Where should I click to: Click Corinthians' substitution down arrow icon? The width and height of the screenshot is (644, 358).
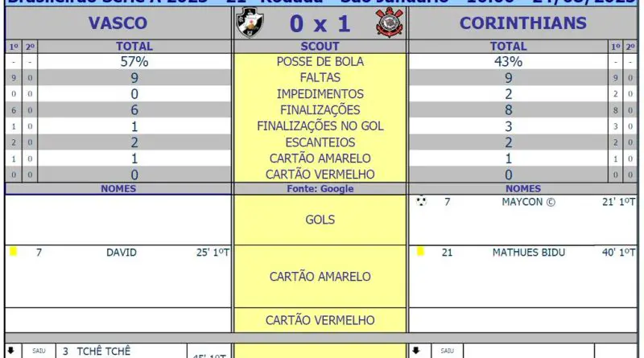click(416, 351)
